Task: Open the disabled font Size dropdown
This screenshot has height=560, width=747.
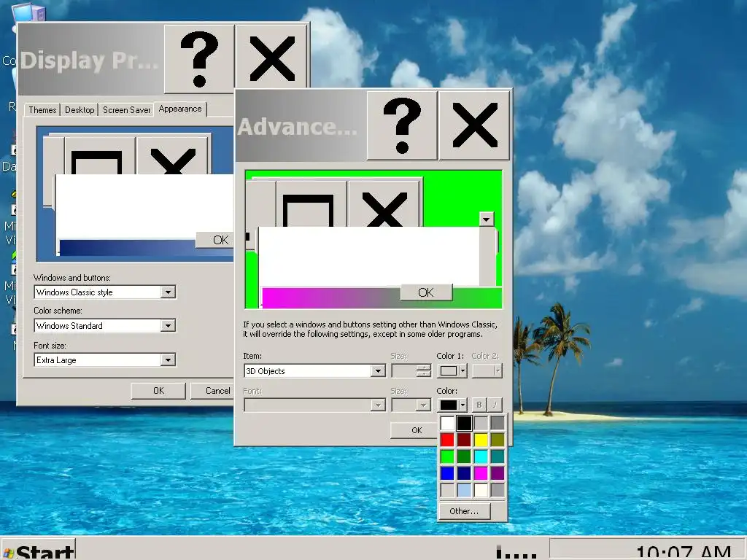Action: 423,405
